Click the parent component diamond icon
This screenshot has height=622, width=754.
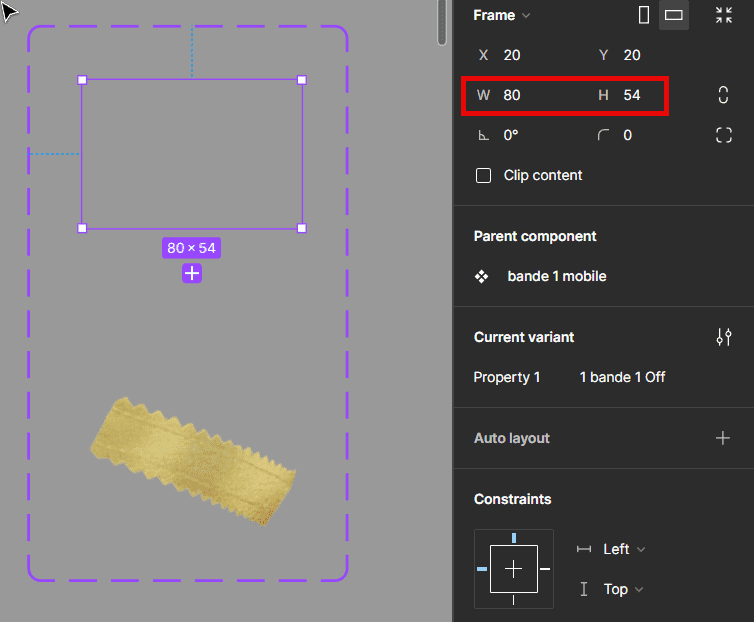coord(482,276)
